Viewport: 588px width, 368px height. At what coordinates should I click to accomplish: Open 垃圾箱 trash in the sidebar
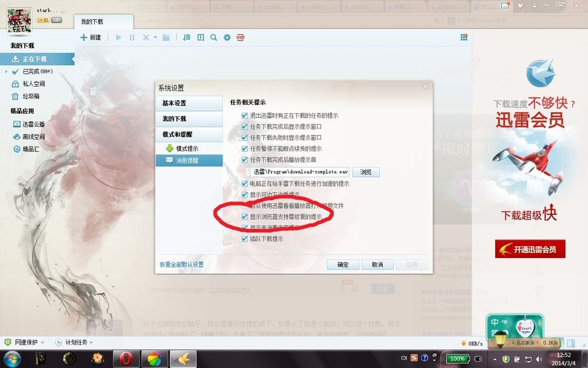31,96
